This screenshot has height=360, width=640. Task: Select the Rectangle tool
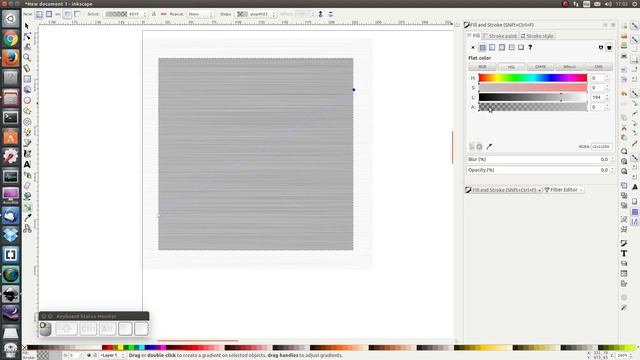[x=27, y=79]
